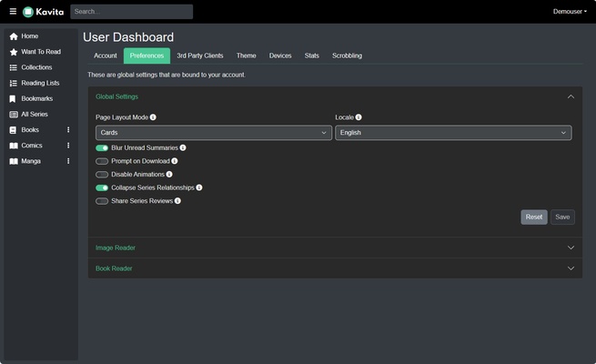Image resolution: width=596 pixels, height=364 pixels.
Task: Click info icon next to Page Layout Mode
Action: point(153,117)
